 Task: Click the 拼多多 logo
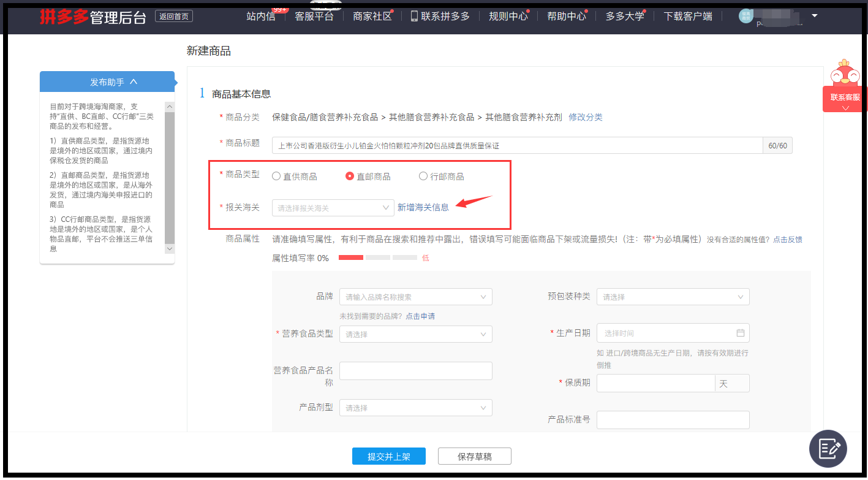click(64, 17)
